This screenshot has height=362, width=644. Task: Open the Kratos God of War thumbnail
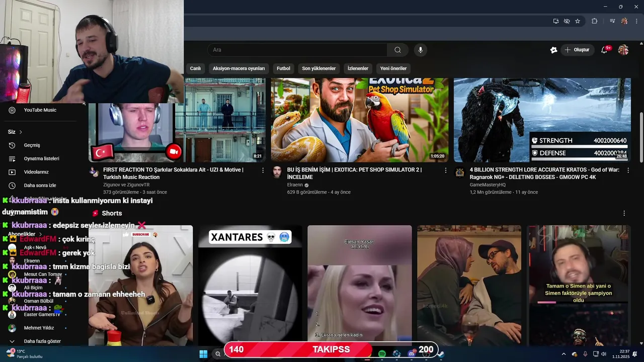[x=542, y=120]
